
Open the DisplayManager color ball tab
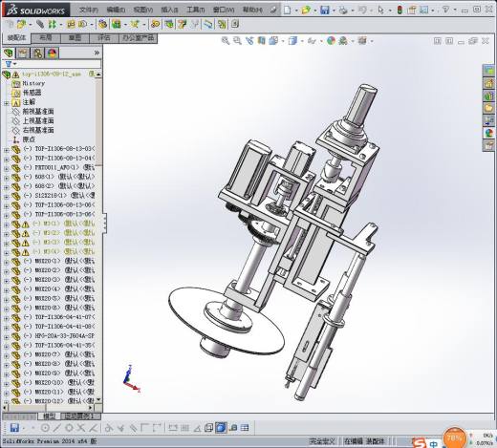pos(53,53)
